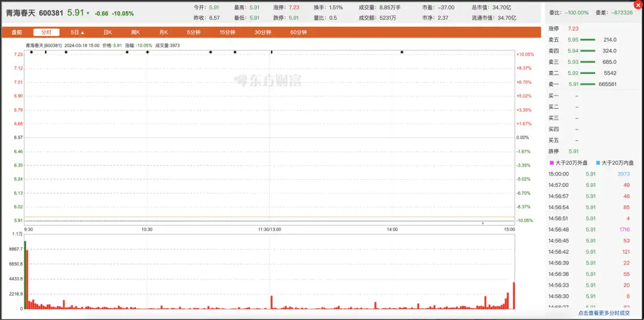Viewport: 644px width, 320px height.
Task: Show the 60分钟 chart
Action: [x=298, y=32]
